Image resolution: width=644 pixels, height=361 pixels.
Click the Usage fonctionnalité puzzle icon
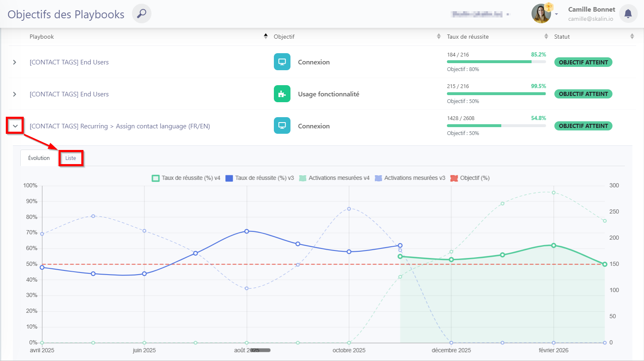click(x=282, y=94)
